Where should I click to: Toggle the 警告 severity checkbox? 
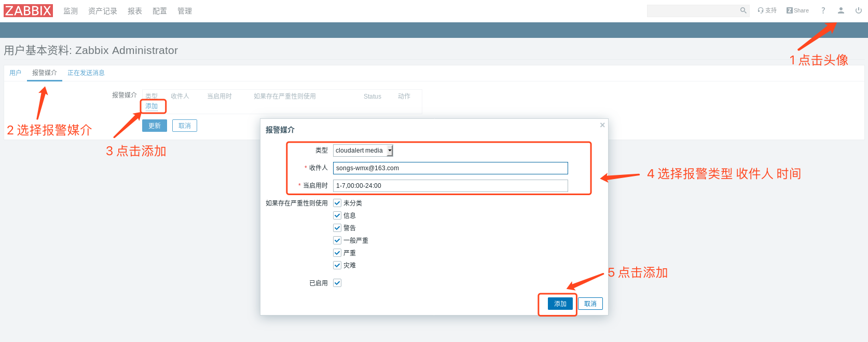[337, 228]
